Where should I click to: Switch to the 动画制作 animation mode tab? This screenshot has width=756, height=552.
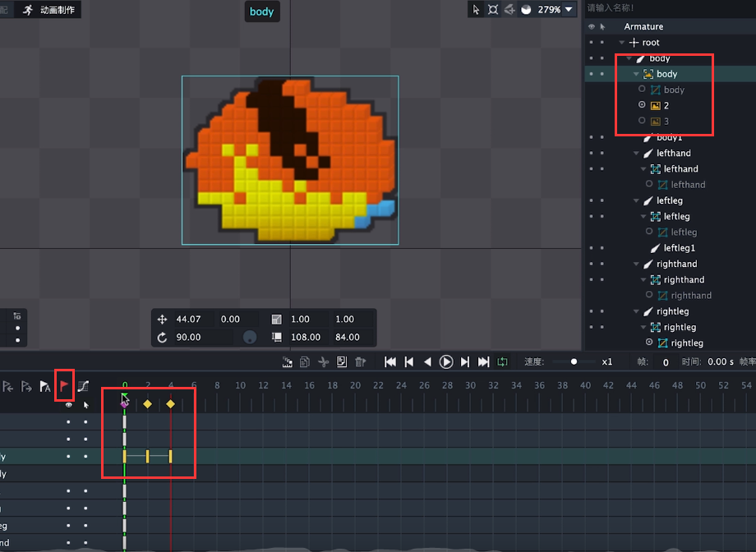click(48, 10)
